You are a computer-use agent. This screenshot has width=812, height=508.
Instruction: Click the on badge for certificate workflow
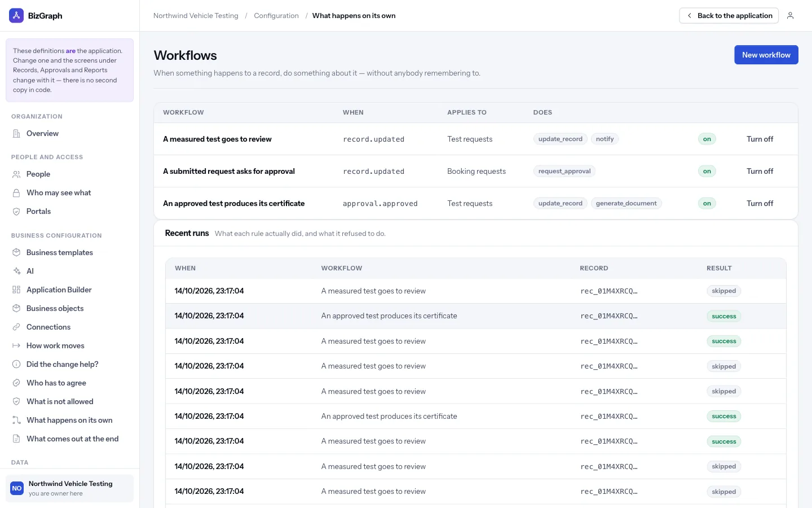707,203
